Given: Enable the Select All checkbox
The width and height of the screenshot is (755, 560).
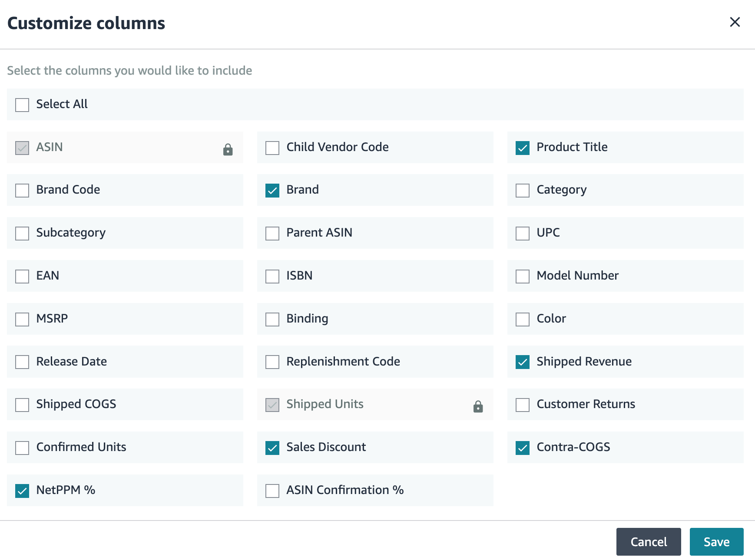Looking at the screenshot, I should 22,105.
